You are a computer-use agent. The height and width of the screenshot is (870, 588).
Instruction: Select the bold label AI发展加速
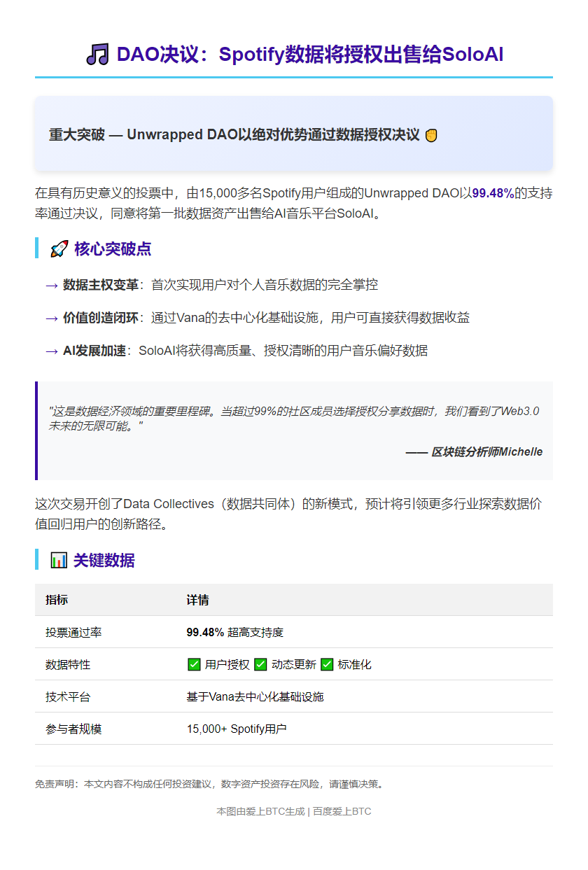tap(94, 351)
